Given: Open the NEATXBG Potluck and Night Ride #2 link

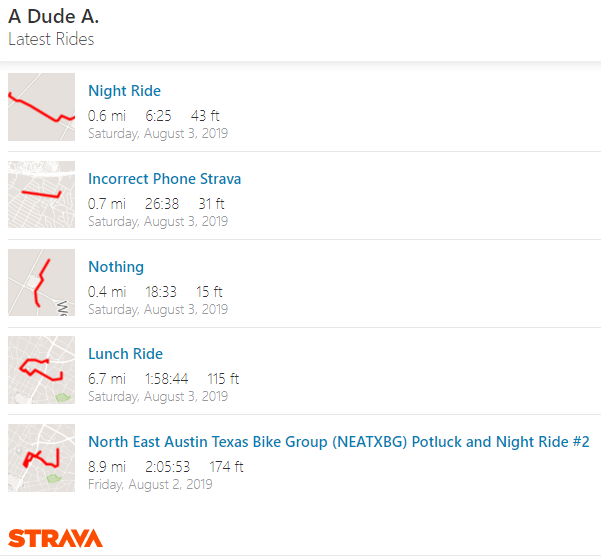Looking at the screenshot, I should click(338, 442).
